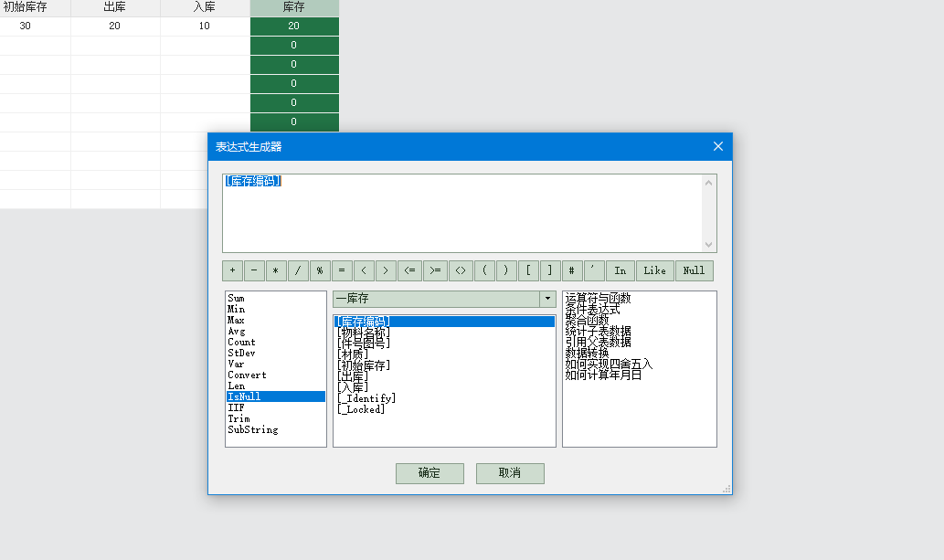Click the plus (+) operator button
Viewport: 944px width, 560px height.
[x=233, y=271]
